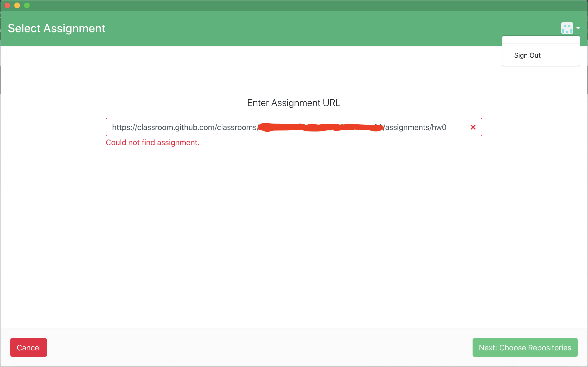588x367 pixels.
Task: Click the green Select Assignment title bar
Action: click(56, 28)
